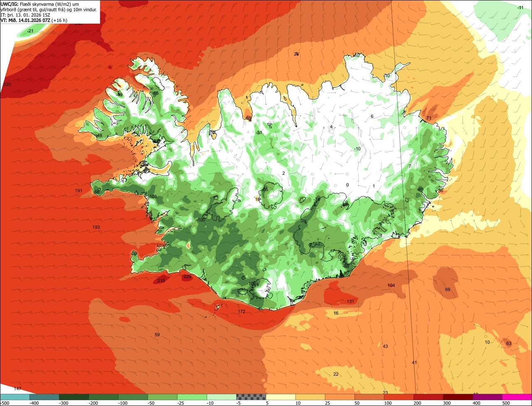Click the 100 to 200 red legend swatch
Image resolution: width=532 pixels, height=406 pixels.
(399, 397)
